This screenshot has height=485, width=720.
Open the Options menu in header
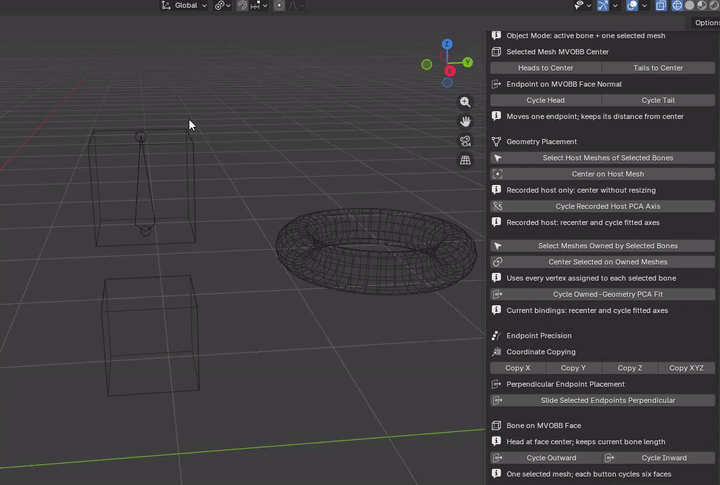click(x=706, y=23)
